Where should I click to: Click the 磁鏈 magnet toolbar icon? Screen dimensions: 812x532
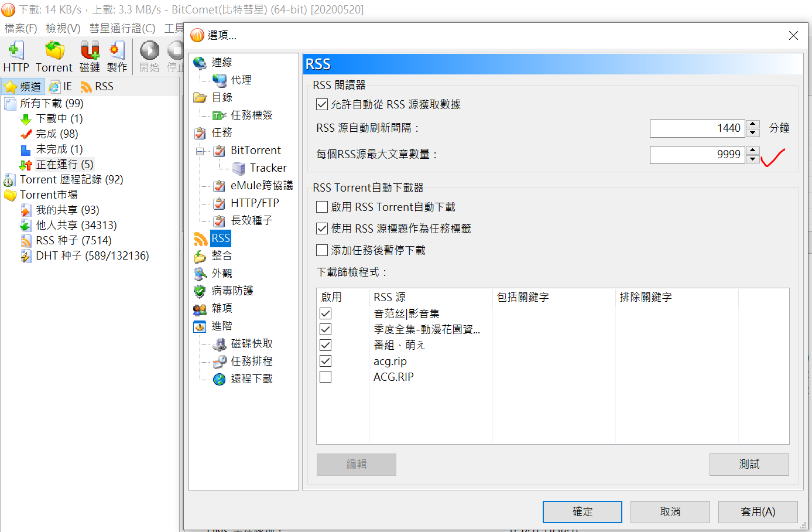point(90,51)
